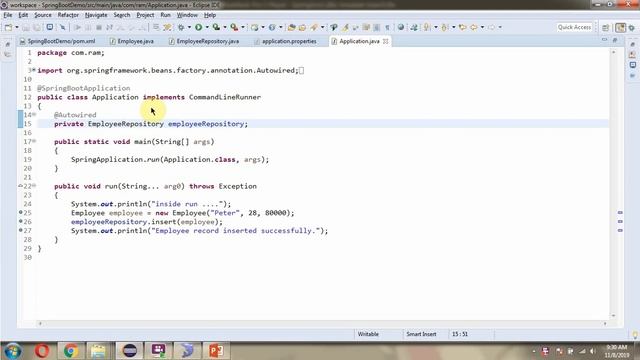Open the web browser globe icon

pos(401,27)
